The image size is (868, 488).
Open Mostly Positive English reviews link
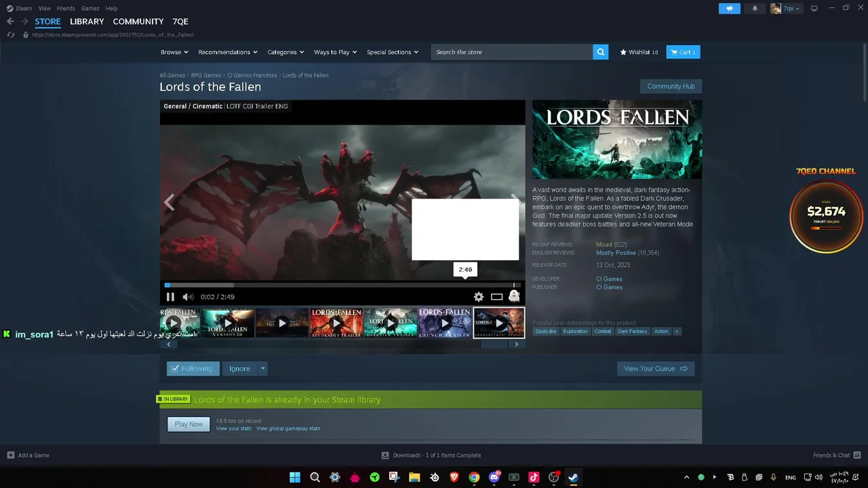click(x=616, y=253)
